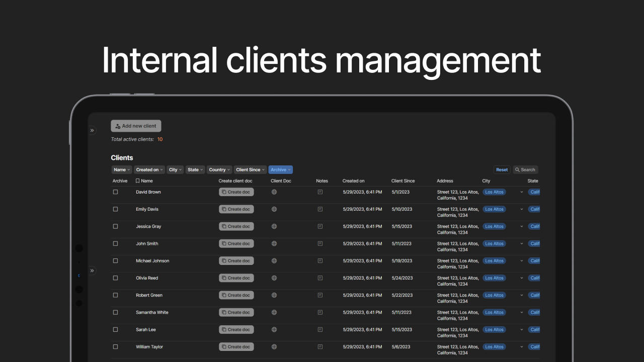Open the Name filter dropdown
This screenshot has height=362, width=644.
[122, 170]
